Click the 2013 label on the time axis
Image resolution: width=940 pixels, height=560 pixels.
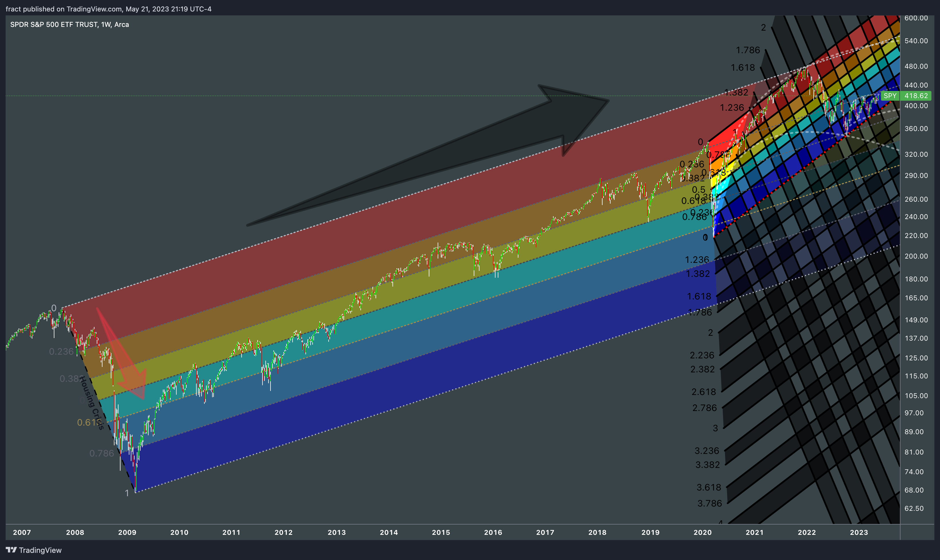coord(337,533)
